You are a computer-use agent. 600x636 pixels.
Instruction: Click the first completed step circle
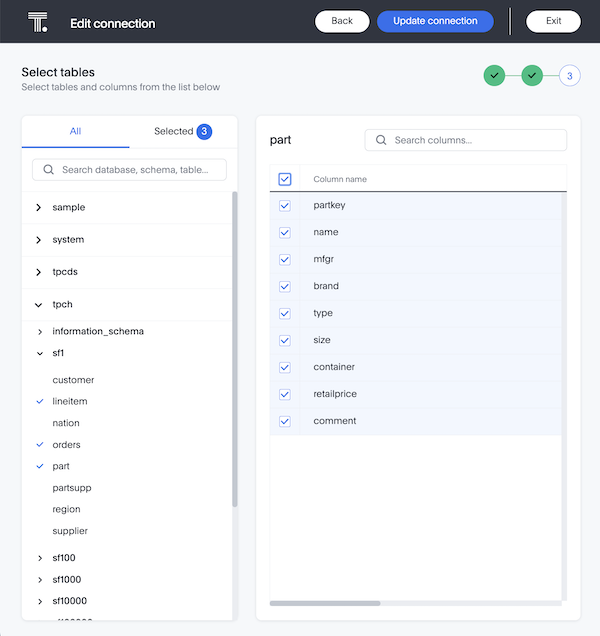[494, 75]
